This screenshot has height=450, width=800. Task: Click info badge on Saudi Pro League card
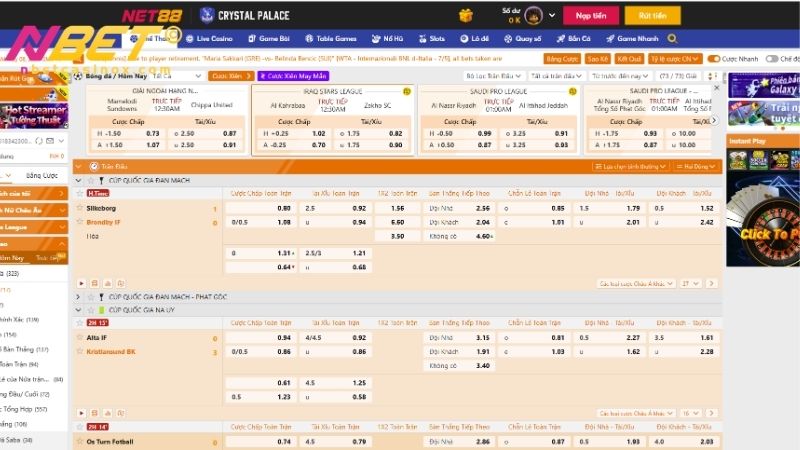click(x=572, y=91)
